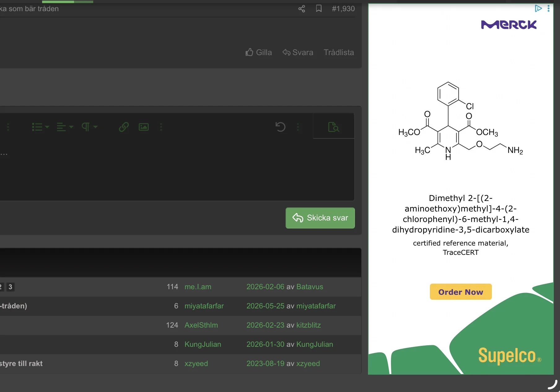Open latest post dated 2023-08-19
The width and height of the screenshot is (560, 392).
coord(265,364)
